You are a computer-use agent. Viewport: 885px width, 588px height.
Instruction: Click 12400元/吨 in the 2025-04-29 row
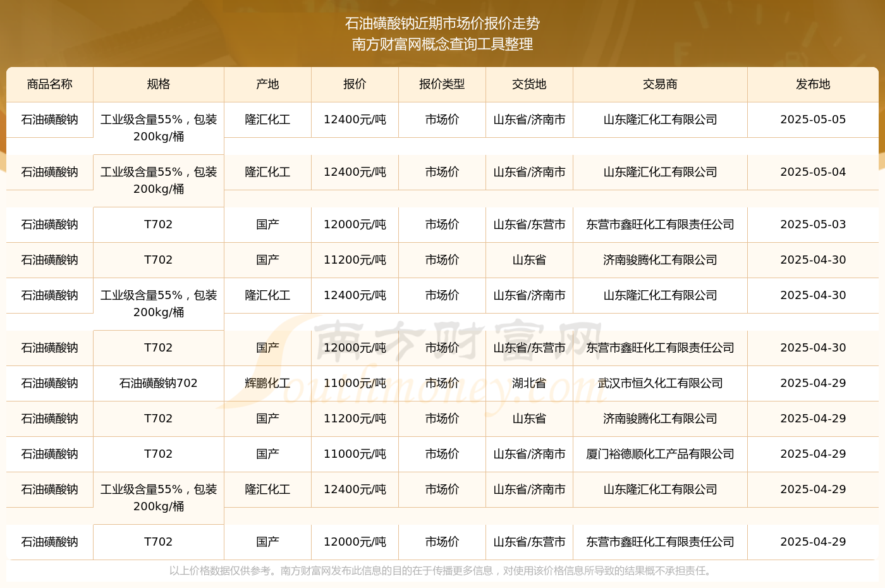click(x=355, y=489)
